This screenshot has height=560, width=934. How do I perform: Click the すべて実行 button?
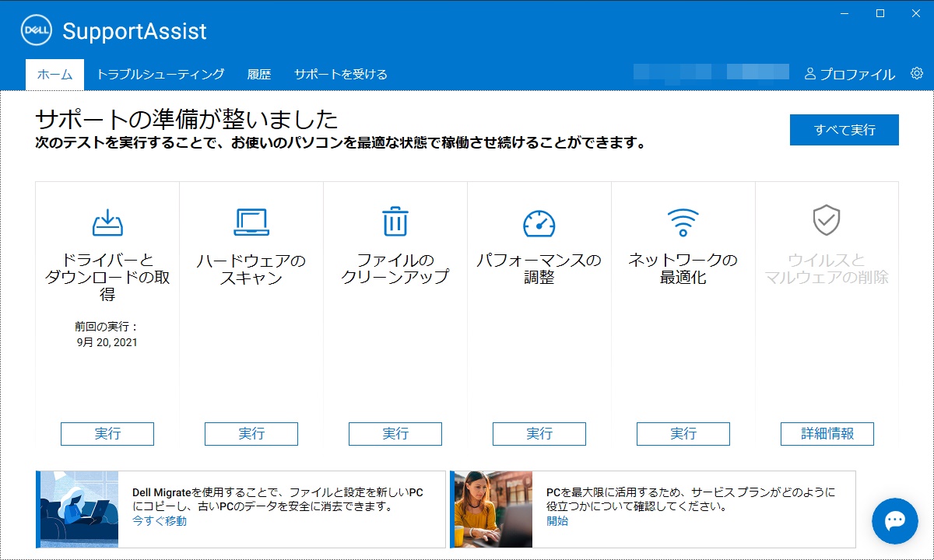pos(844,130)
